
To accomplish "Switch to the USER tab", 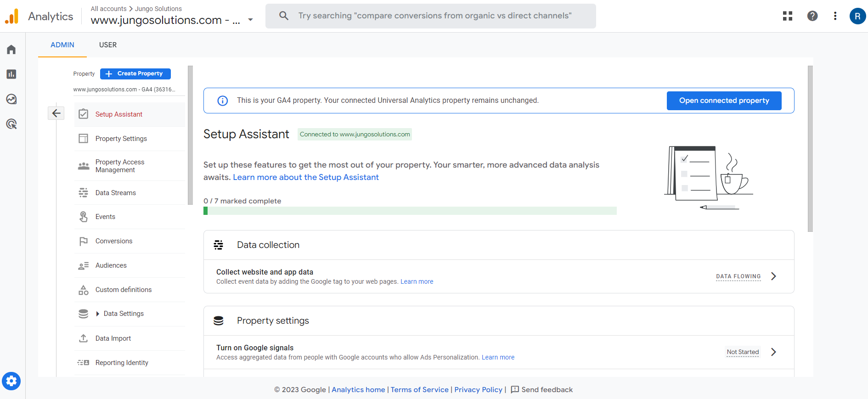I will (108, 45).
